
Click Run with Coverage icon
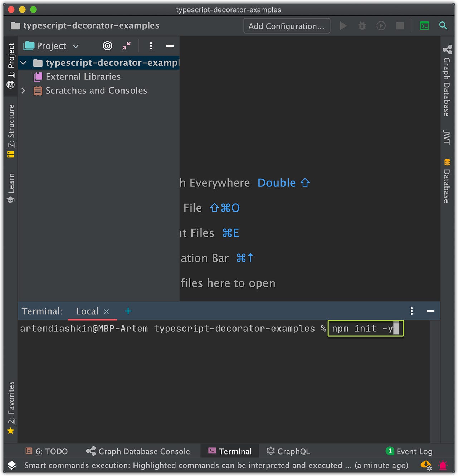coord(381,26)
